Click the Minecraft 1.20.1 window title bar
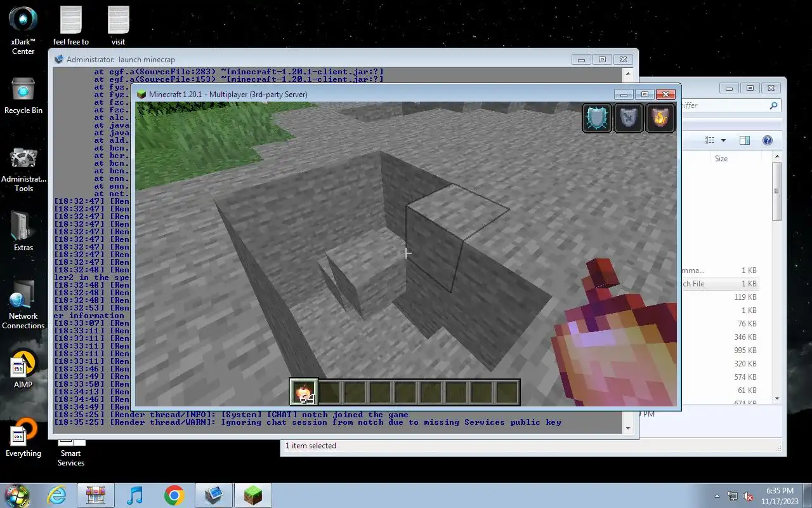The width and height of the screenshot is (812, 508). coord(374,95)
